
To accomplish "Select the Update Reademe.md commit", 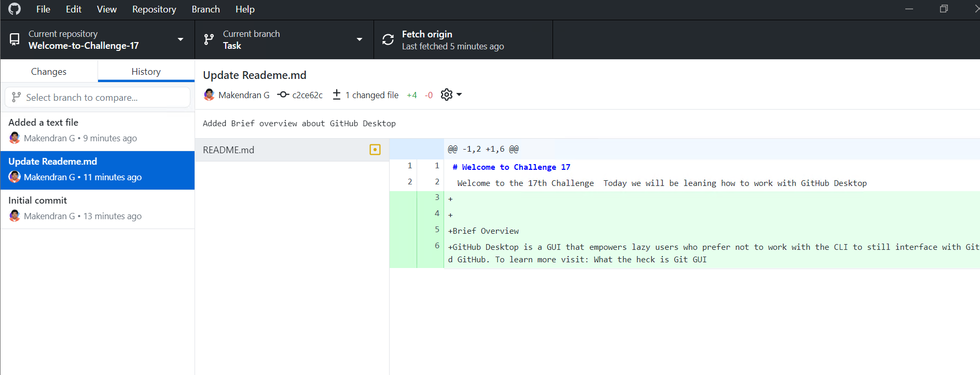I will point(98,170).
